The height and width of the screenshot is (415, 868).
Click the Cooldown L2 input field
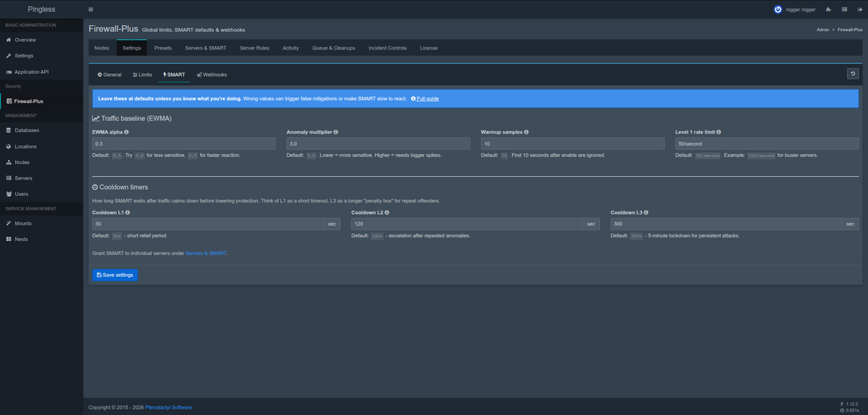coord(467,224)
